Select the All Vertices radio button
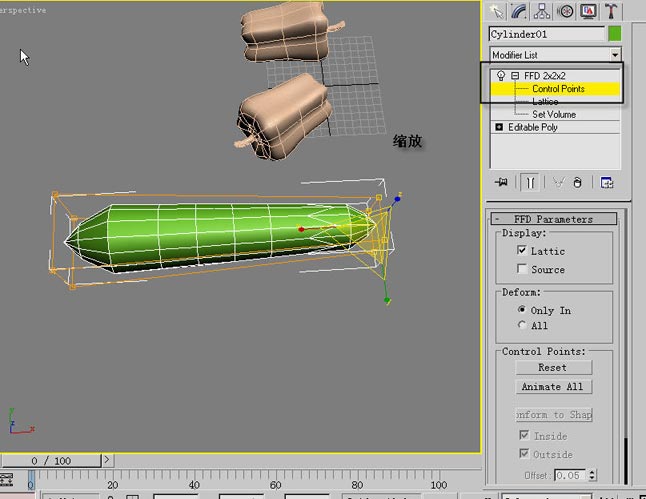This screenshot has height=499, width=646. point(522,325)
